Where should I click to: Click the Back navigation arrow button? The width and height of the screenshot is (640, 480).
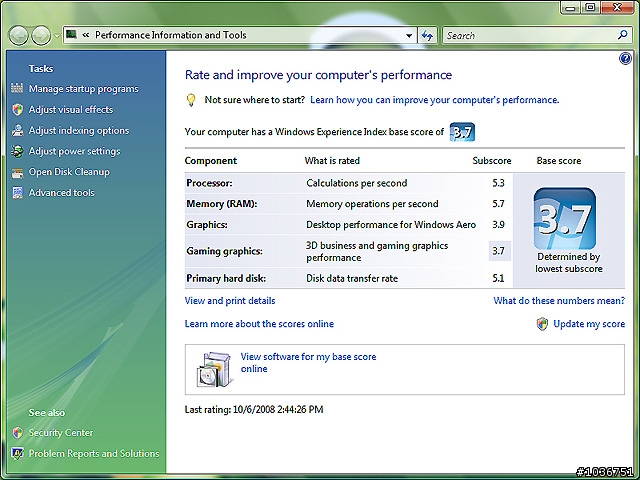(x=18, y=36)
